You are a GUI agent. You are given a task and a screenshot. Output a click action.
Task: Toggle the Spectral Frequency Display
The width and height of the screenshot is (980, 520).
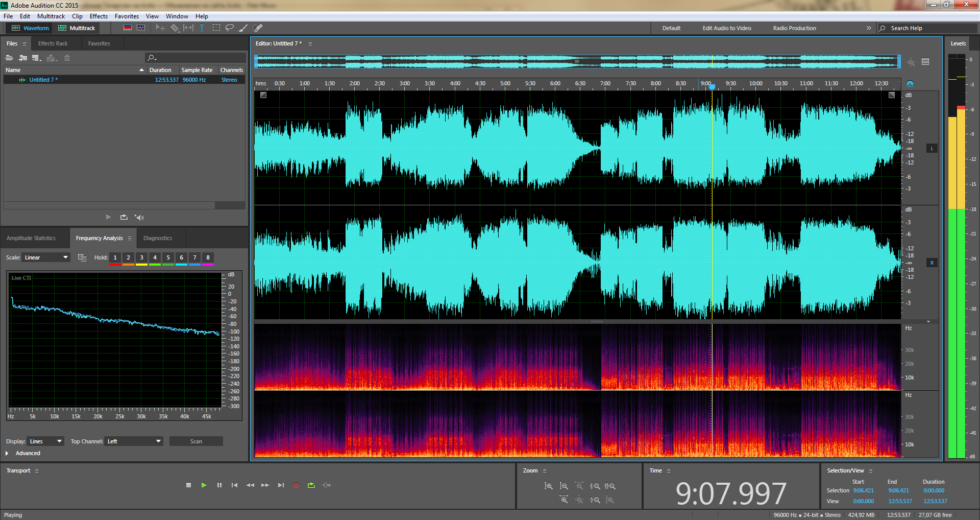click(128, 28)
